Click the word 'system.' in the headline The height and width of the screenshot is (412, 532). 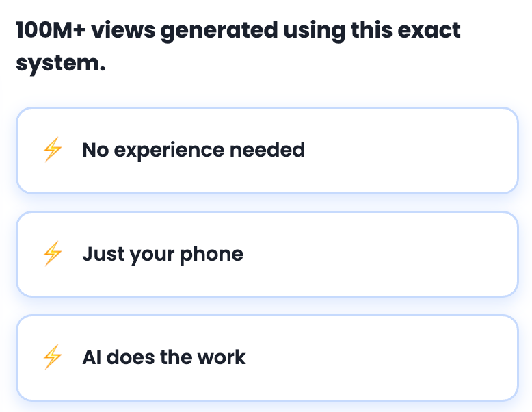pyautogui.click(x=60, y=65)
